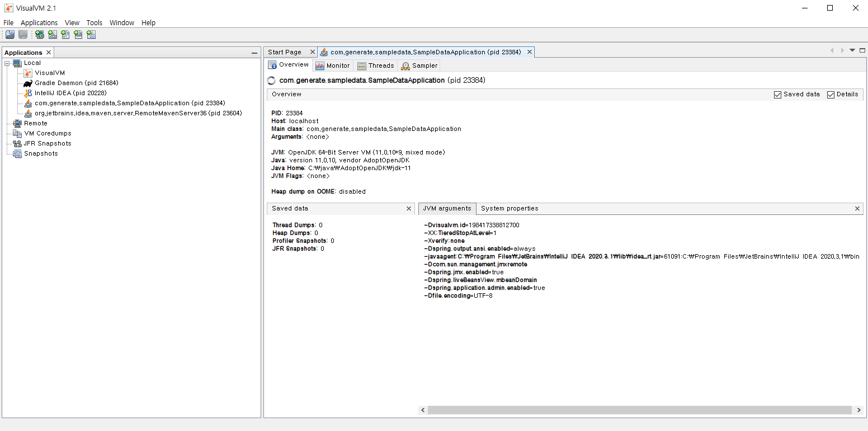Uncheck the Saved data checkbox
Viewport: 868px width, 431px height.
[777, 95]
